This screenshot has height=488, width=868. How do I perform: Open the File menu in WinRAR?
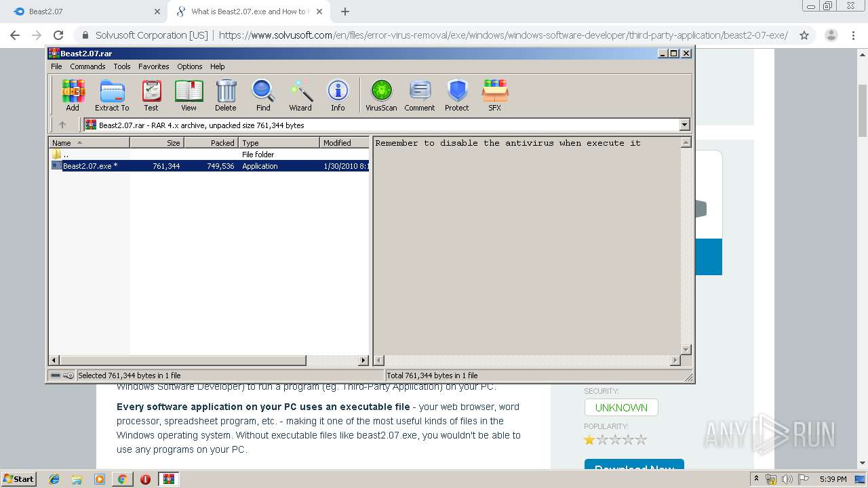click(x=56, y=66)
